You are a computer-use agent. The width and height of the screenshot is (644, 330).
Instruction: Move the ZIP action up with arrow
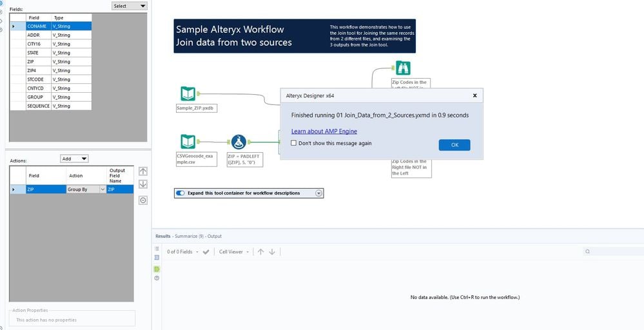pos(143,171)
